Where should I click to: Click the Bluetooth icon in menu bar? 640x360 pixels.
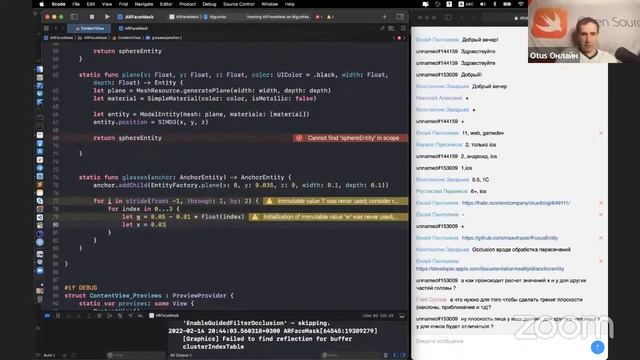(495, 4)
